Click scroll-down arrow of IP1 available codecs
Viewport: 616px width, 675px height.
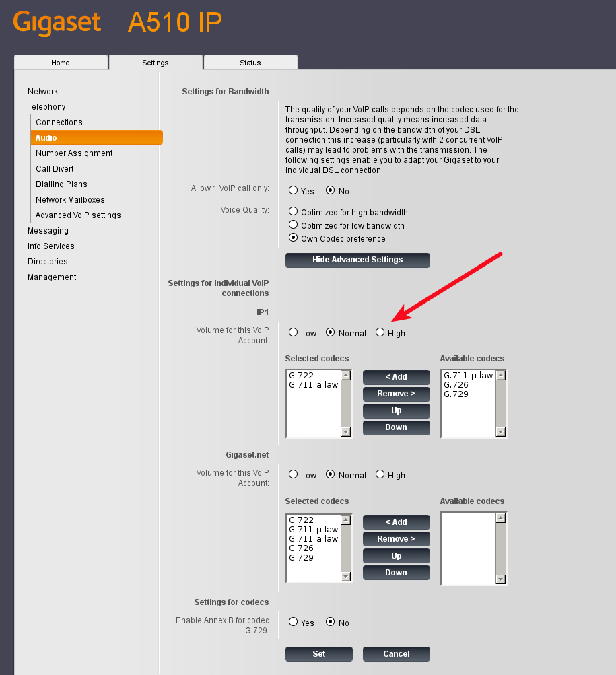501,432
